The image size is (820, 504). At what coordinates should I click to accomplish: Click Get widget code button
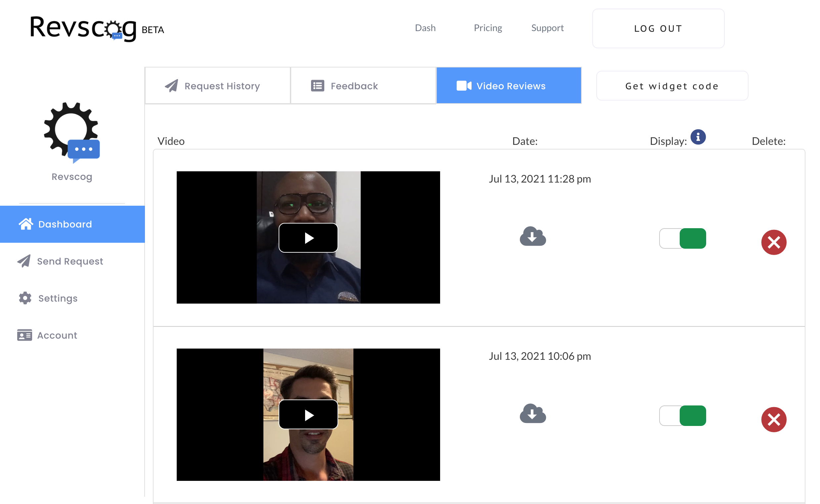pos(672,86)
